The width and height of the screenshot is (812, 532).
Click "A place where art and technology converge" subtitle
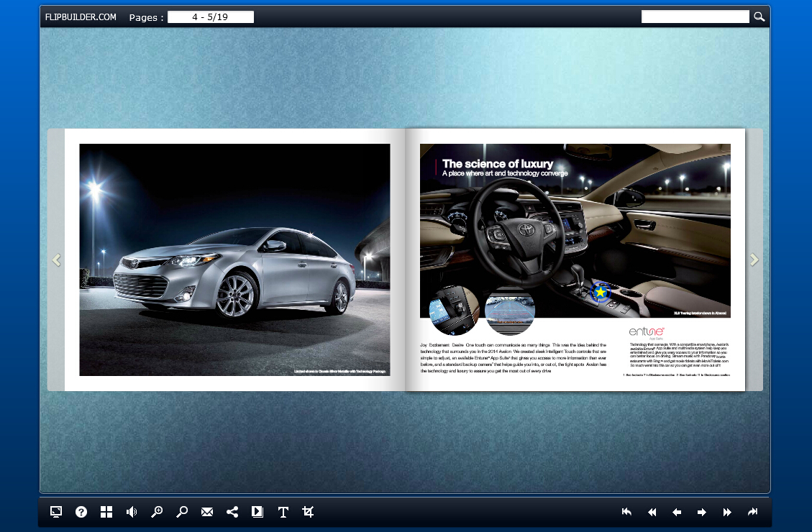pyautogui.click(x=505, y=173)
